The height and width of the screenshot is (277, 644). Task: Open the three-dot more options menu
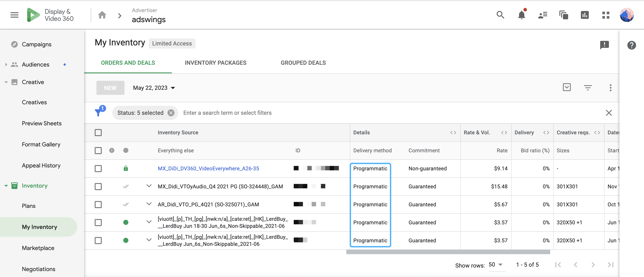tap(610, 88)
